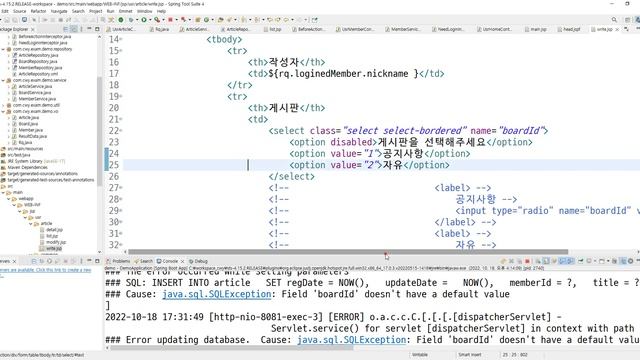Collapse the com.cwy.exam.demo.vo package

[x=3, y=111]
